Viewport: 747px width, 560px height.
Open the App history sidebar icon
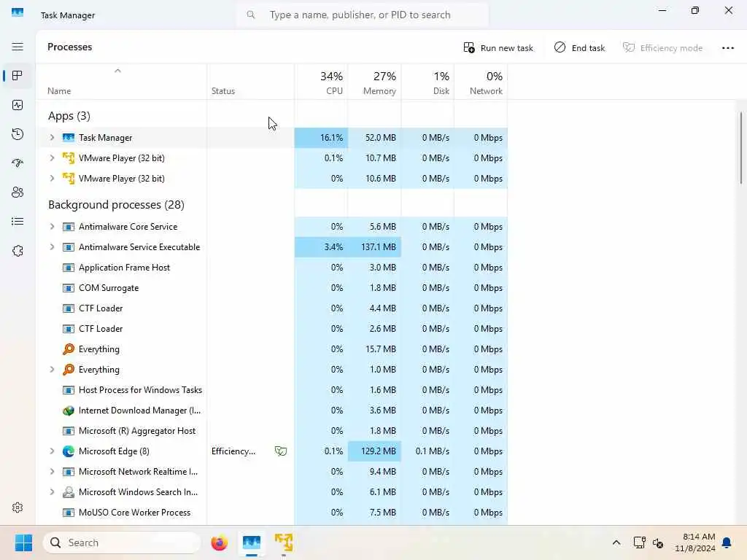(18, 134)
